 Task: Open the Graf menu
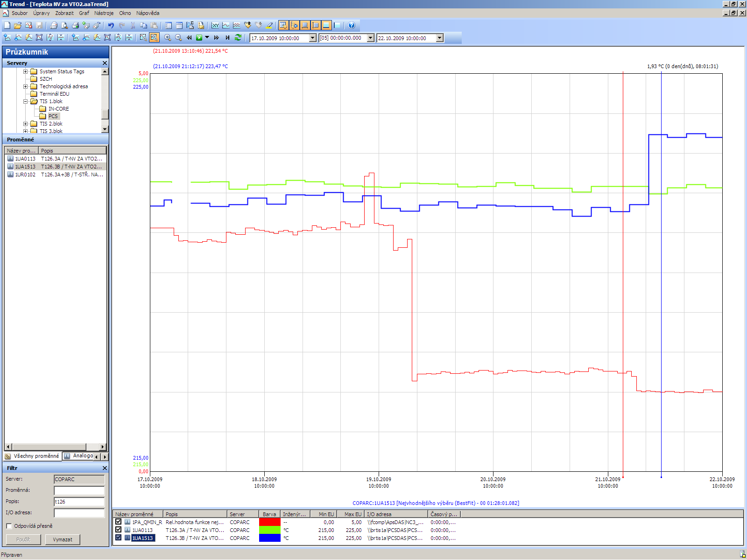(84, 13)
